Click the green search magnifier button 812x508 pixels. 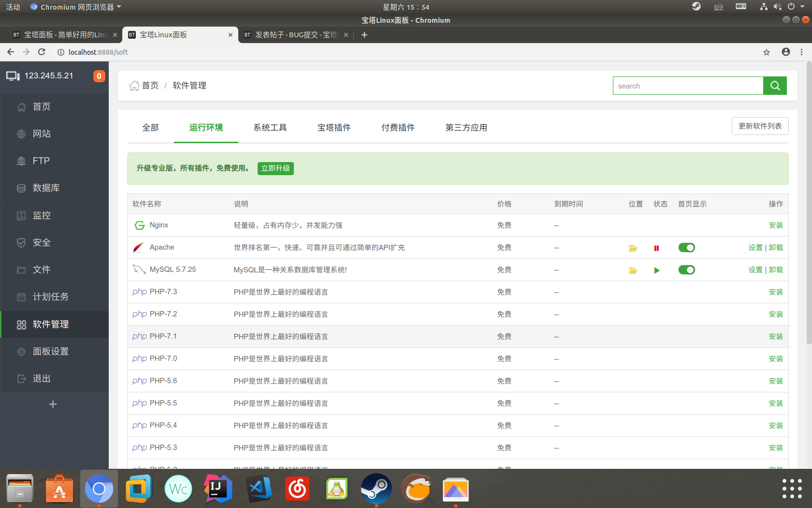coord(775,86)
